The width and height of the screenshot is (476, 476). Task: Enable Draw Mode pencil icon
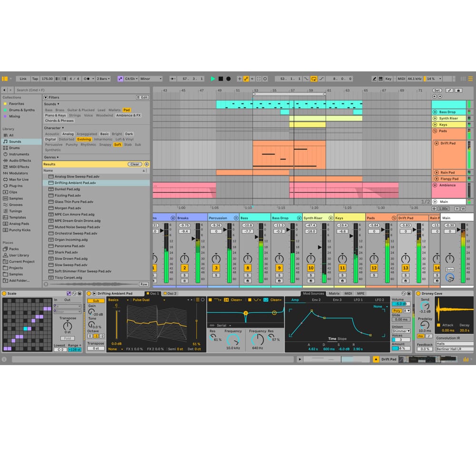click(375, 79)
